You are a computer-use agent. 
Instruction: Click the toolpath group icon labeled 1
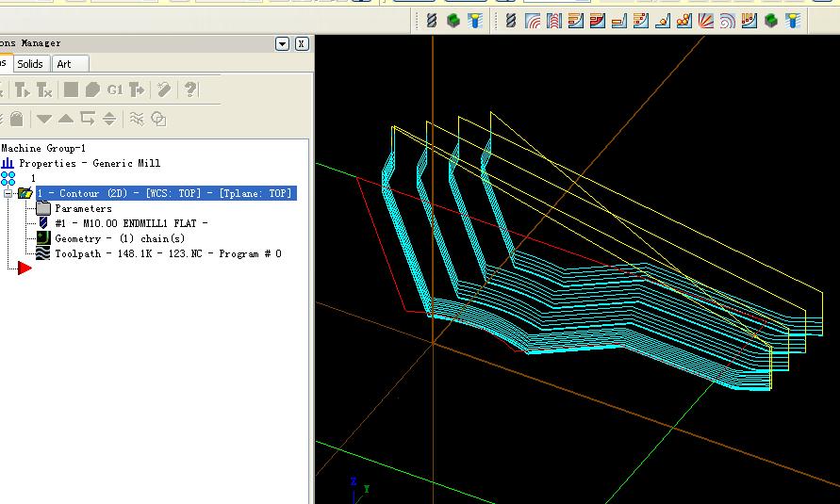pos(8,178)
